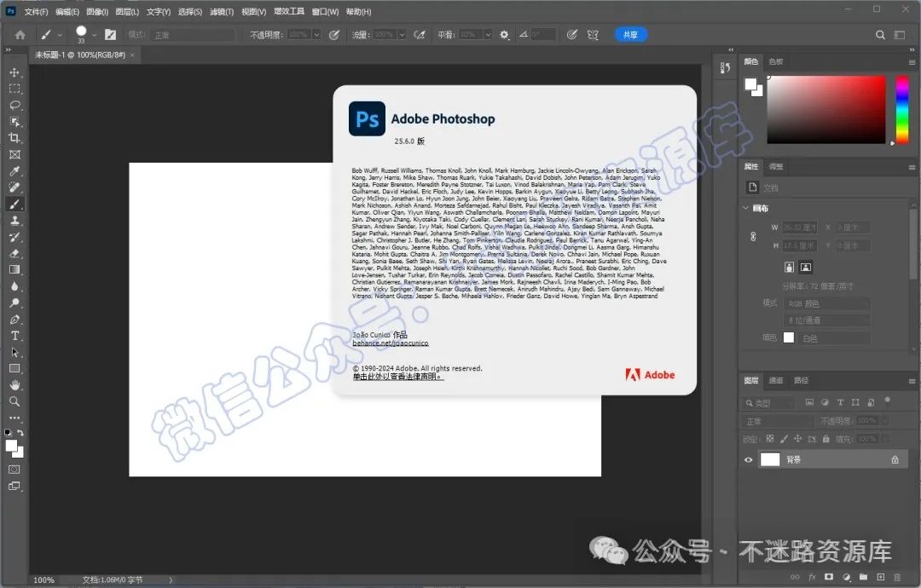
Task: Click the hue spectrum slider
Action: click(902, 109)
